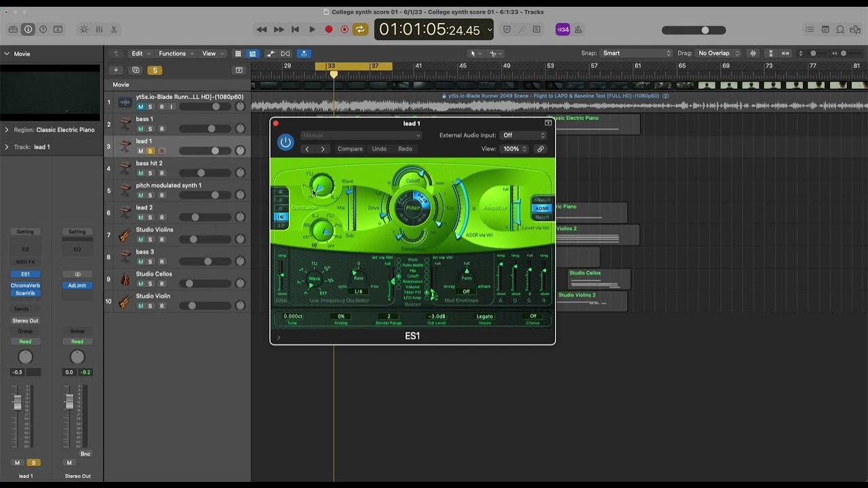Open the Drag No Overlap dropdown
Image resolution: width=868 pixels, height=488 pixels.
point(717,53)
